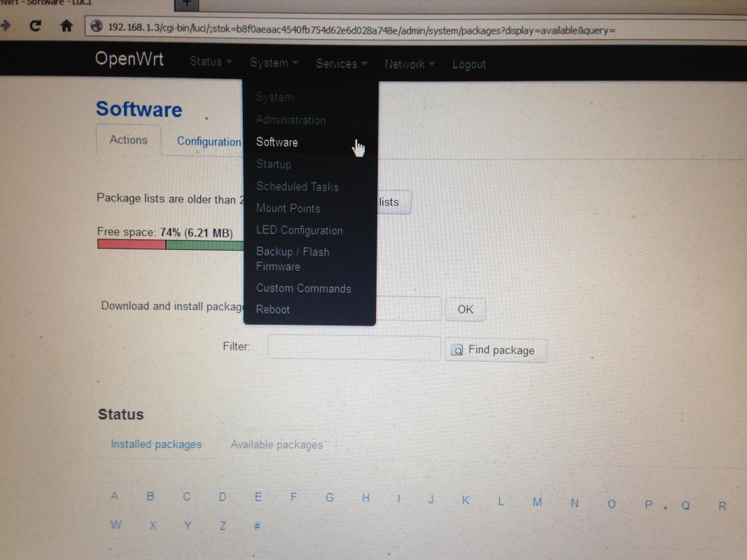Focus the Filter text field
Viewport: 747px width, 560px height.
pyautogui.click(x=354, y=347)
